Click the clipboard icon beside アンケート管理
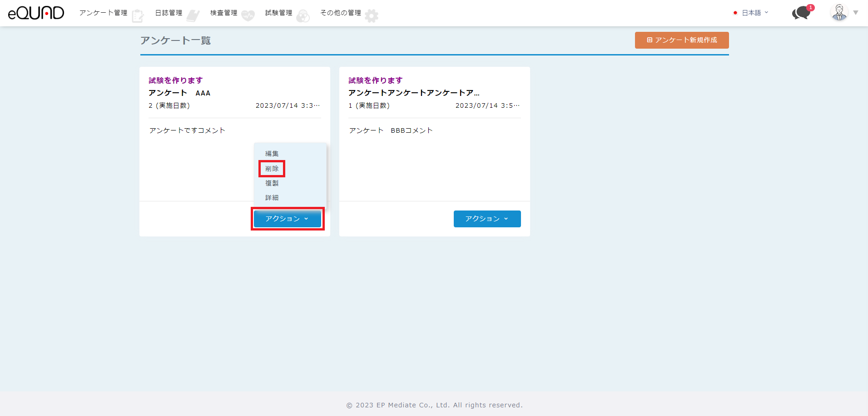The image size is (868, 416). (138, 16)
